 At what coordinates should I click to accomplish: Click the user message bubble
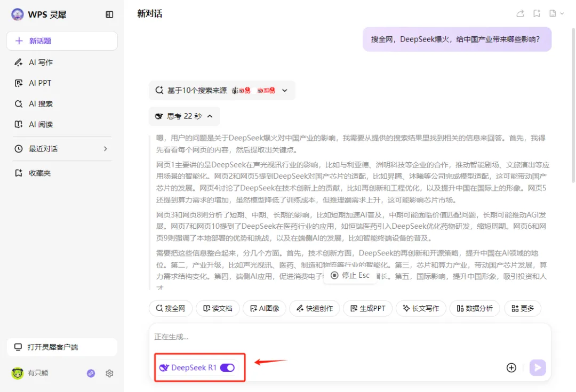[x=457, y=39]
